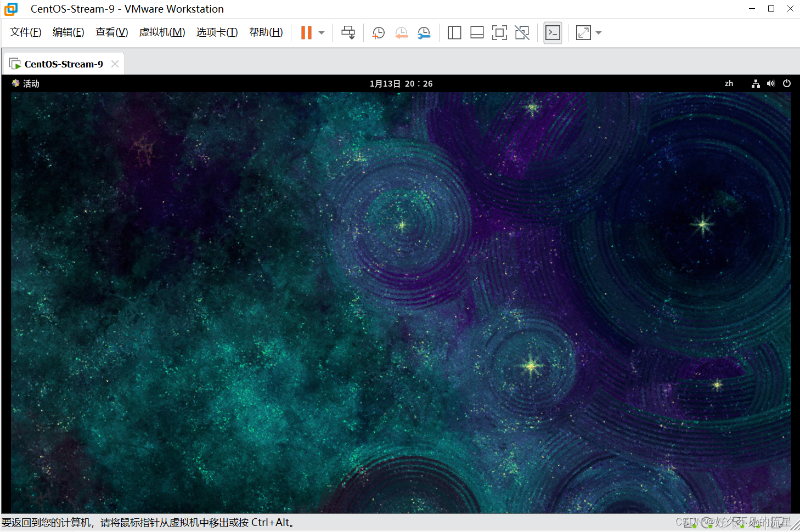
Task: Click the send Ctrl+Alt+Del icon
Action: (x=348, y=33)
